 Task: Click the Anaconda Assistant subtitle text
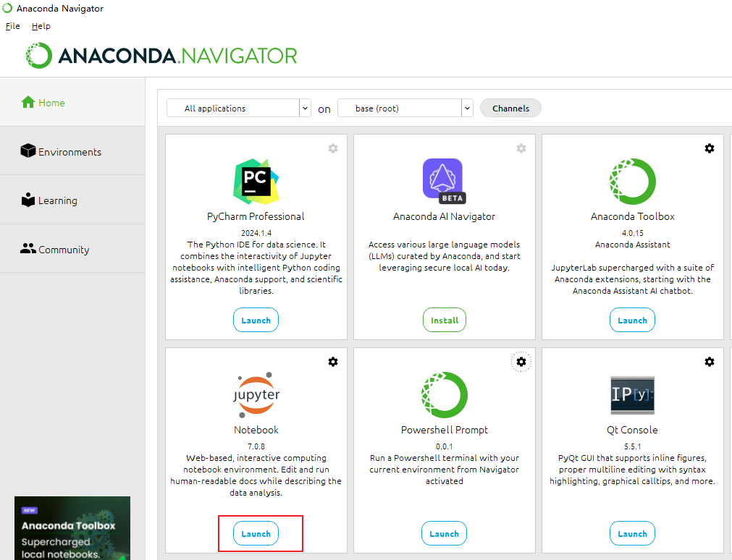point(633,245)
